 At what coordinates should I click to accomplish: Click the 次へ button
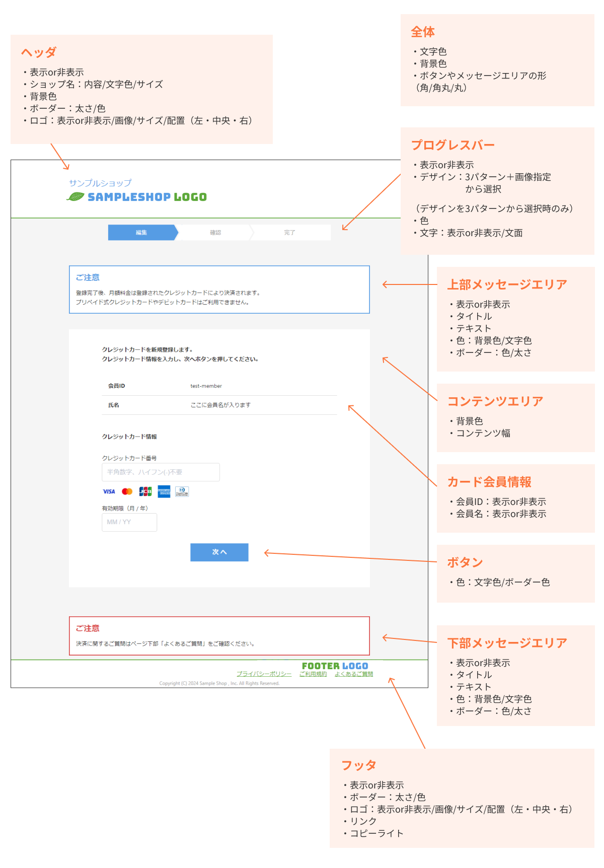[x=219, y=552]
